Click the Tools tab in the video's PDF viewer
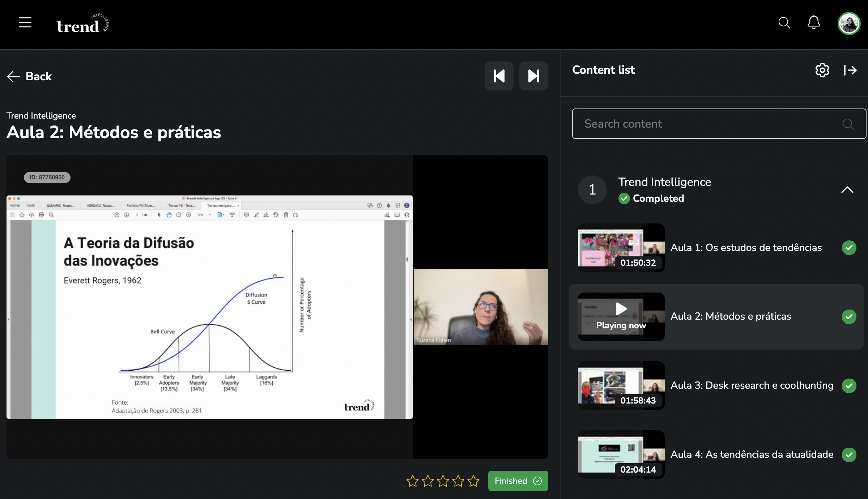Screen dimensions: 868x499 30,205
